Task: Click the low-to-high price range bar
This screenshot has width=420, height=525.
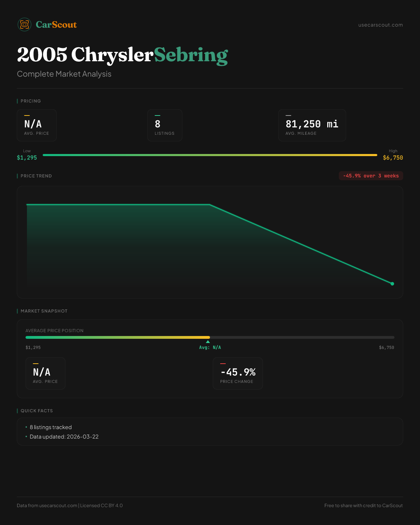Action: point(210,155)
